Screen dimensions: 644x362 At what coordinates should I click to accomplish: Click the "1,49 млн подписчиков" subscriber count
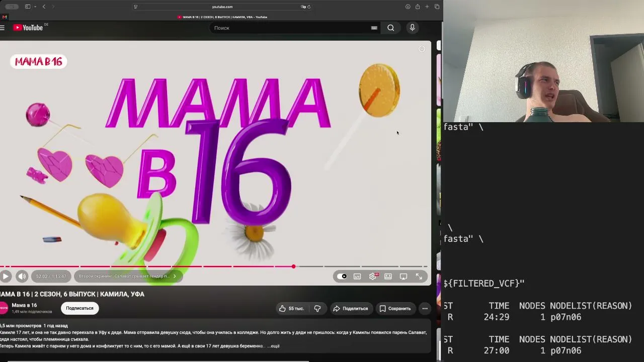tap(32, 312)
